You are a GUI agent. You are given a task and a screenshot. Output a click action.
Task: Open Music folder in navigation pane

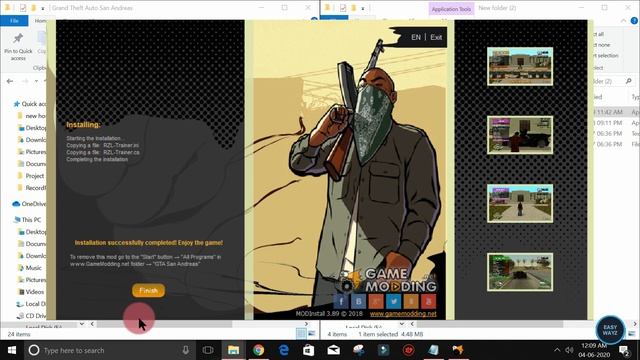(x=30, y=268)
